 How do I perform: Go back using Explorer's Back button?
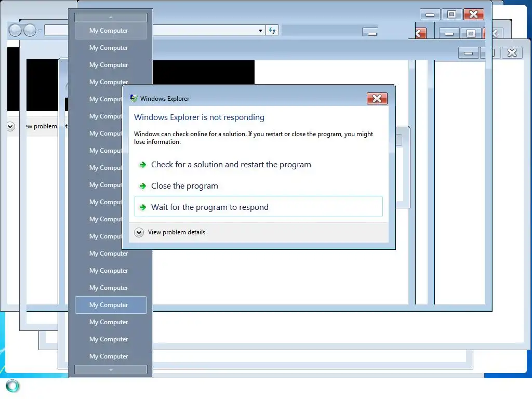click(15, 30)
